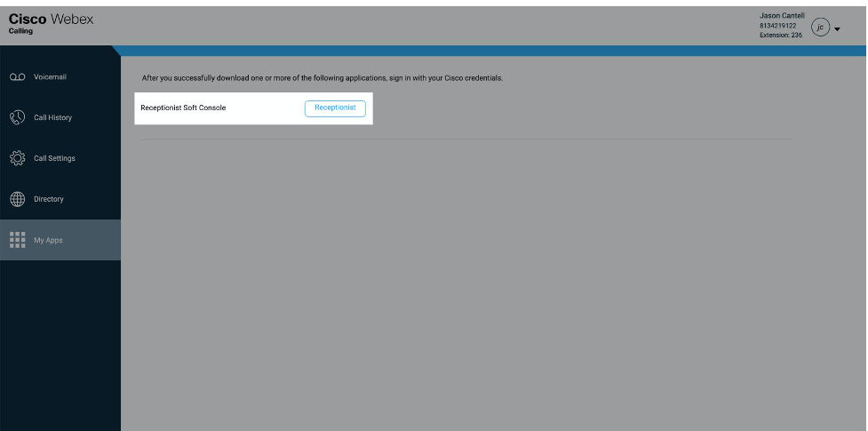Click the Cisco Webex Calling logo
This screenshot has width=868, height=431.
coord(51,23)
